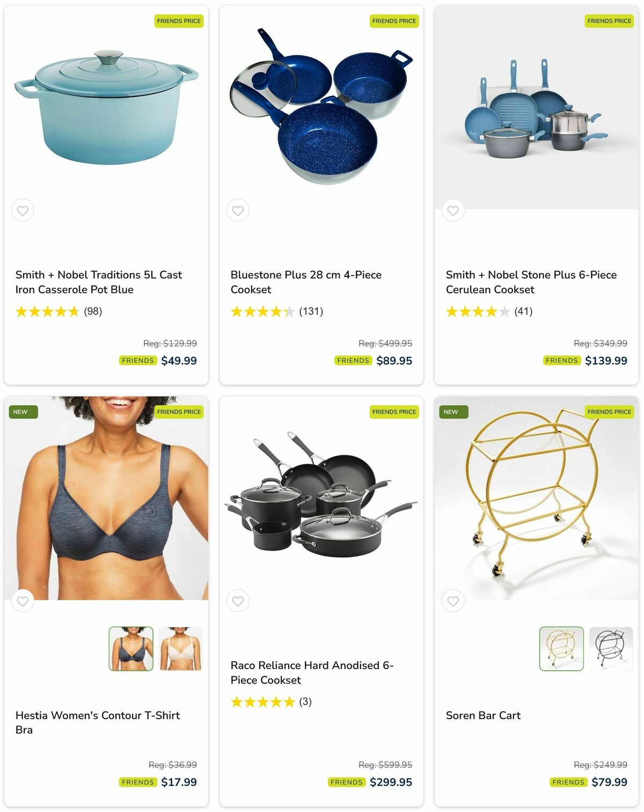This screenshot has width=644, height=812.
Task: View Smith + Nobel Stone Plus Cerulean Cookset
Action: (x=531, y=282)
